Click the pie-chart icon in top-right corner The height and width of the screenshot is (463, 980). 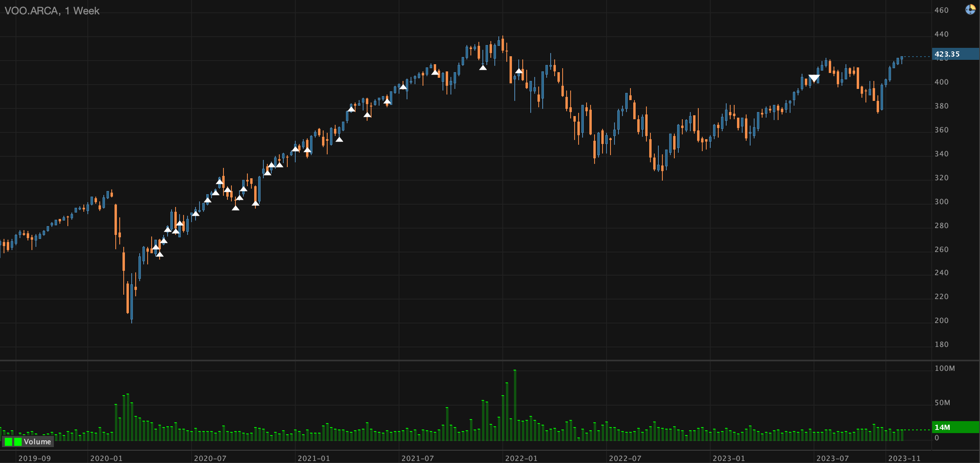[x=970, y=10]
